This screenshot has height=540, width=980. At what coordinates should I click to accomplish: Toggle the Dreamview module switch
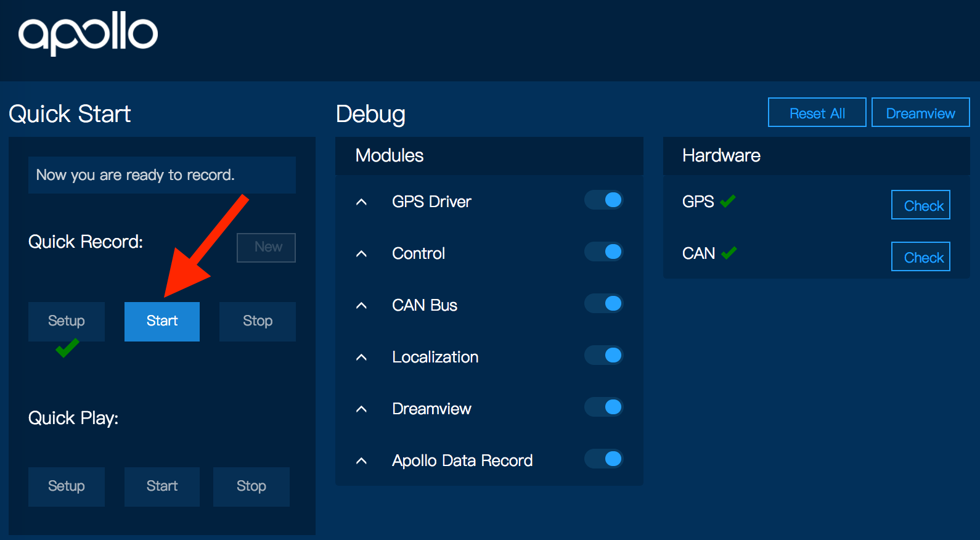(604, 407)
